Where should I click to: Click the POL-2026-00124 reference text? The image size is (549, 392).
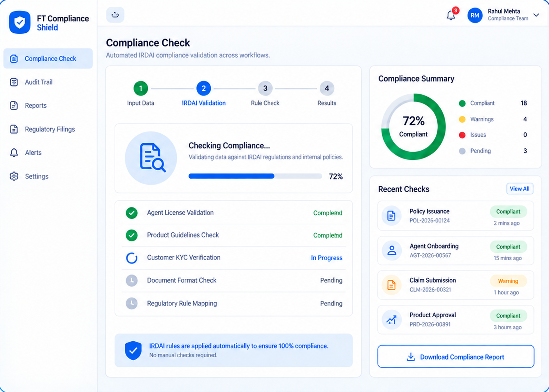point(430,221)
